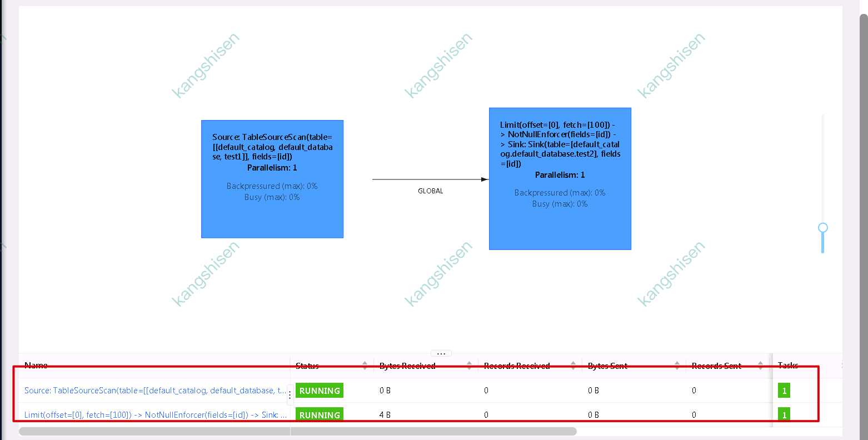Viewport: 868px width, 440px height.
Task: Click the ellipsis button above the table header
Action: coord(441,353)
